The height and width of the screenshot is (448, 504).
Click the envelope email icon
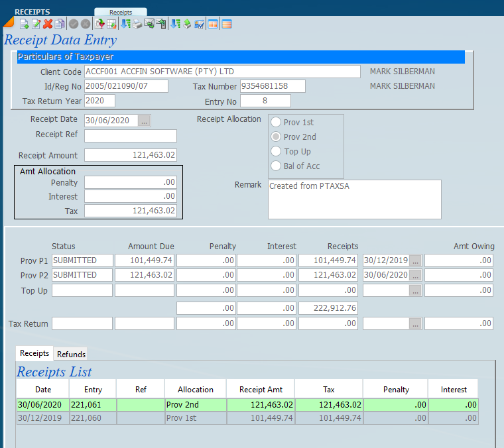tap(149, 24)
